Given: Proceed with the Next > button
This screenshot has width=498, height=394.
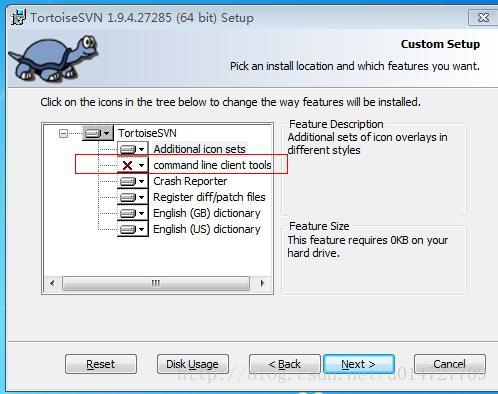Looking at the screenshot, I should click(359, 364).
